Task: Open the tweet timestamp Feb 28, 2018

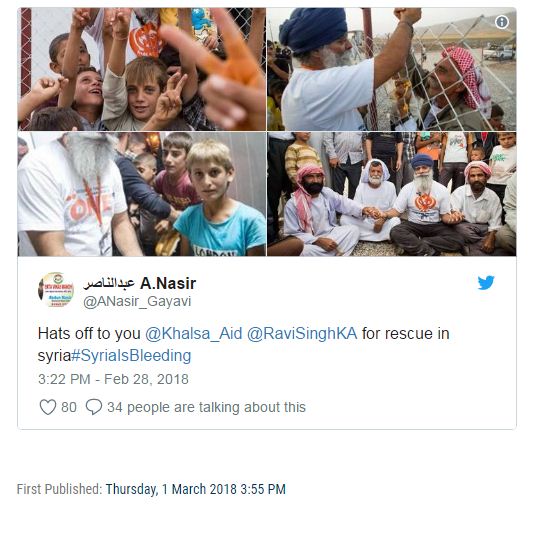Action: 113,379
